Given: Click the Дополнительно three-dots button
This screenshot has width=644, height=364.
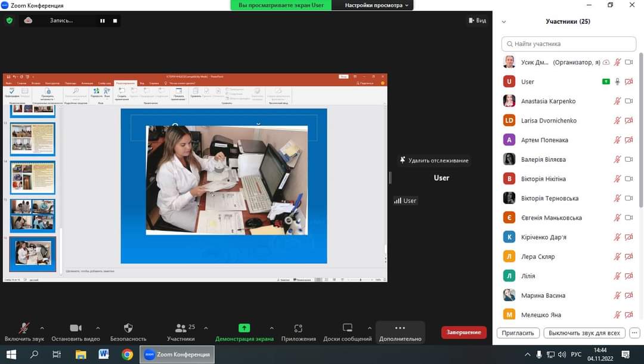Looking at the screenshot, I should (400, 328).
